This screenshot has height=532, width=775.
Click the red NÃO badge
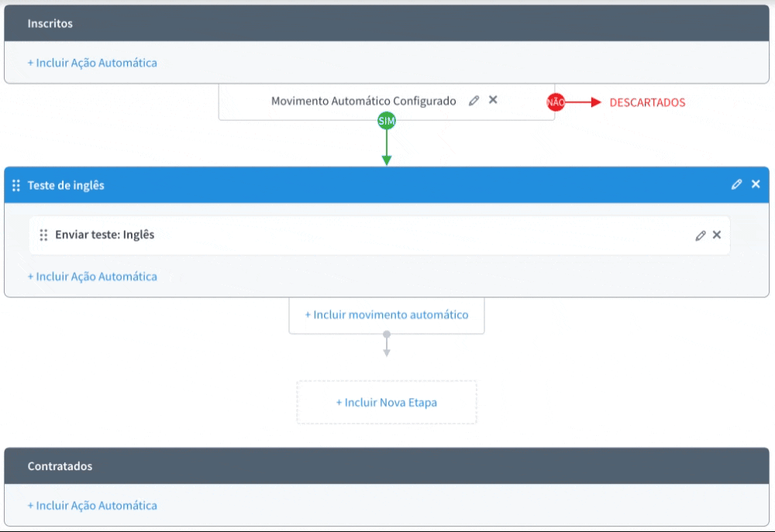pyautogui.click(x=556, y=102)
